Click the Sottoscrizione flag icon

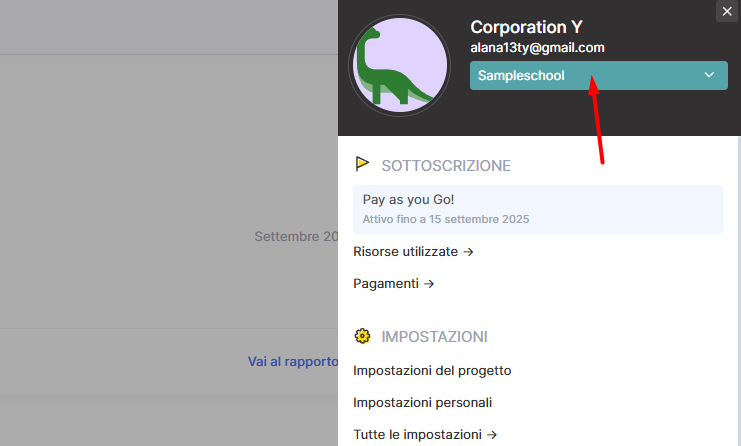(x=362, y=164)
